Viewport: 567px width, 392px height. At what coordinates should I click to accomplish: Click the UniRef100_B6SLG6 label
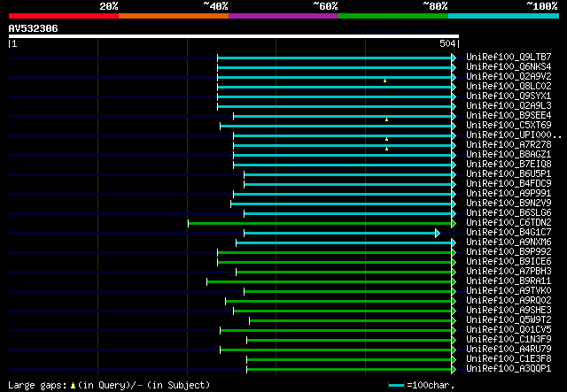pos(509,212)
